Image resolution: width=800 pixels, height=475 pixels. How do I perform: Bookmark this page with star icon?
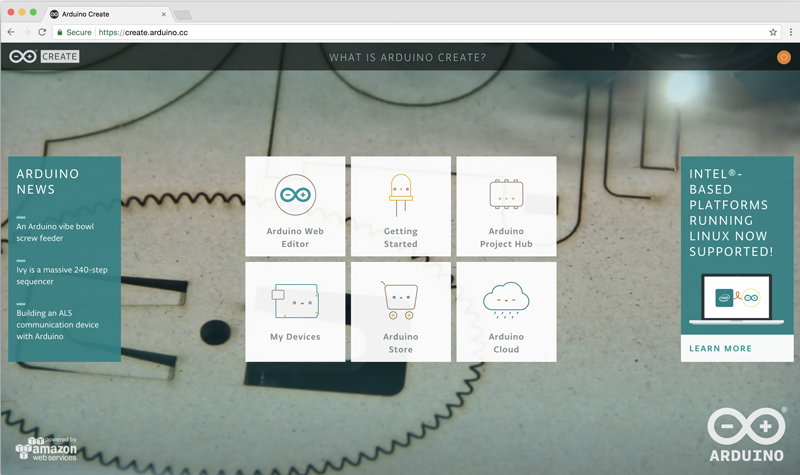773,32
